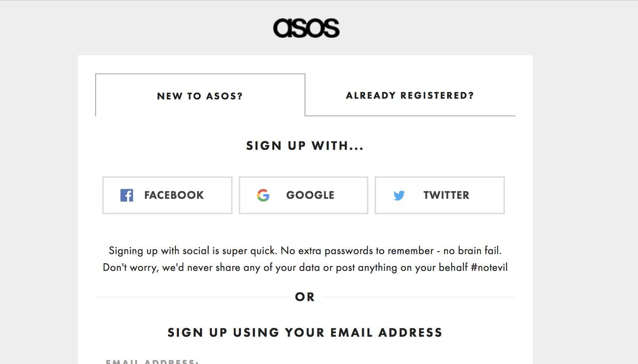Click the ASOS logo at top
Viewport: 638px width, 364px height.
[x=306, y=28]
